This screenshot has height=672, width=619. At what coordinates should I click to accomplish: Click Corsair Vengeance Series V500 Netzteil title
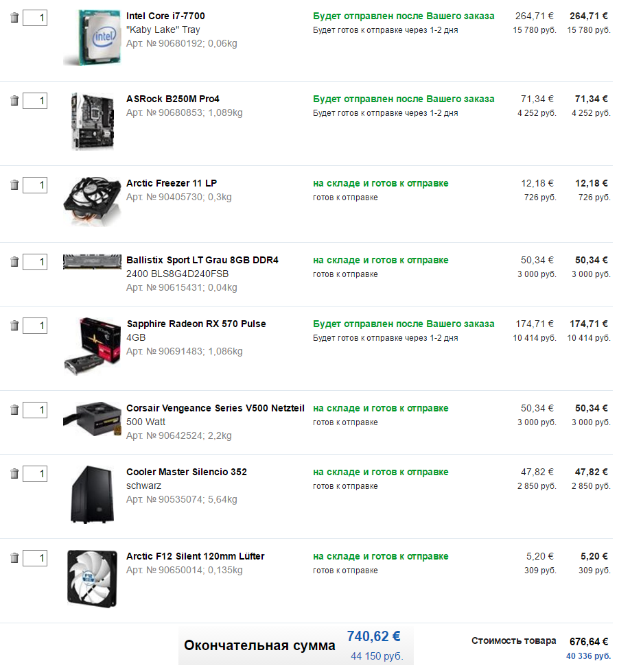[x=215, y=408]
